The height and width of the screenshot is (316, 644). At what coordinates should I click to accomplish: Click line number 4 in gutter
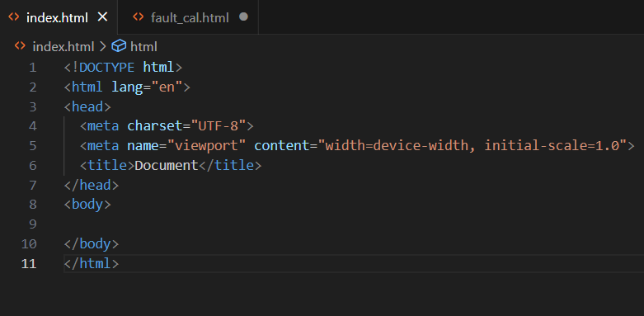32,126
